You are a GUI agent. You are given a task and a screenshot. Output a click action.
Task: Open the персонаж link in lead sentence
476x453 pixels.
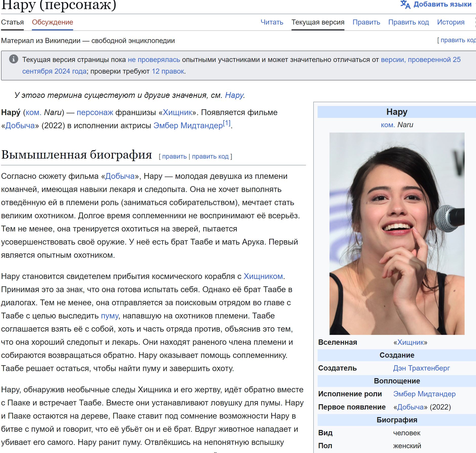[x=95, y=112]
